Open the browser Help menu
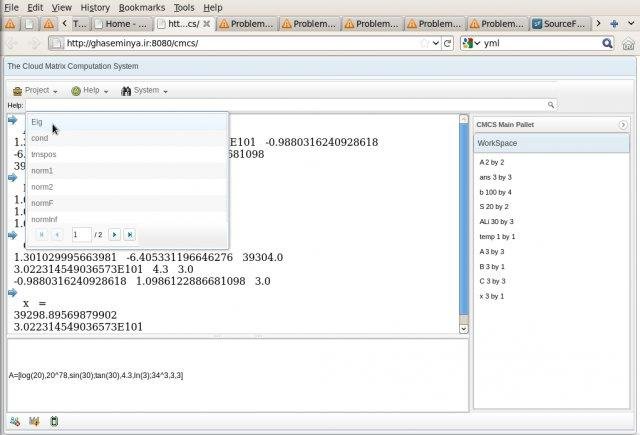The width and height of the screenshot is (640, 435). 213,7
